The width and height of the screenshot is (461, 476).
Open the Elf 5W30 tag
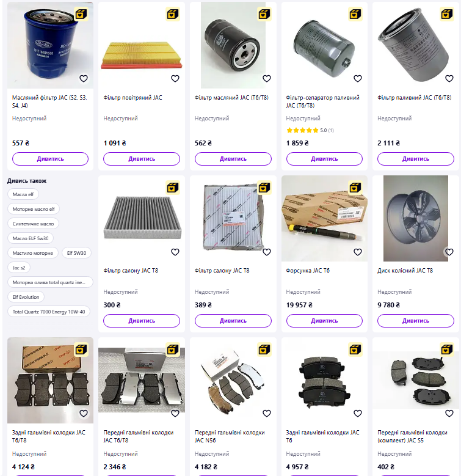pos(76,253)
